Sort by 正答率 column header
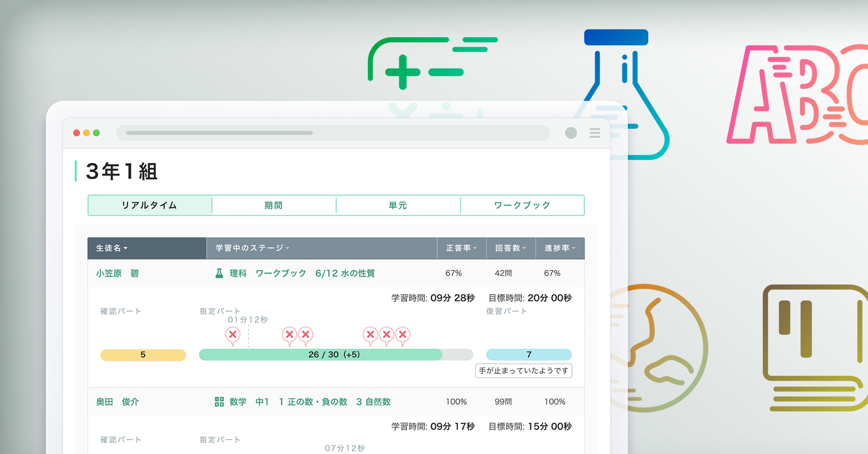Screen dimensions: 868x454 coord(461,248)
